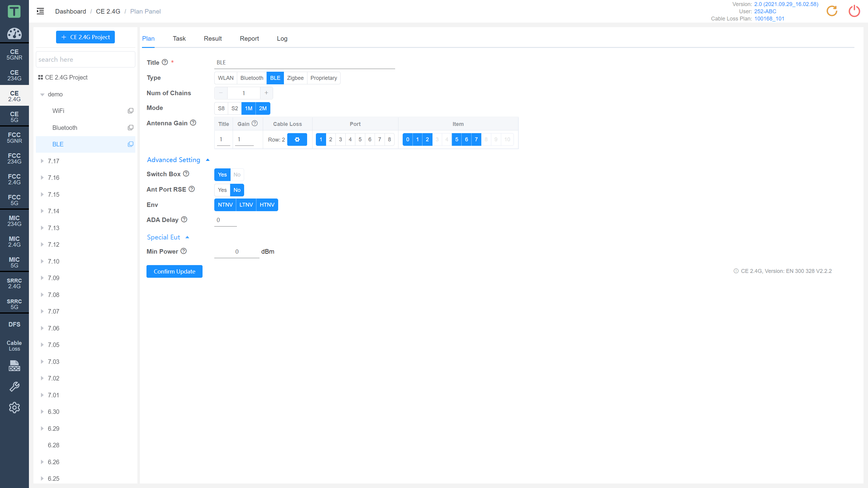Select Zigbee as the Type
This screenshot has height=488, width=868.
[295, 78]
